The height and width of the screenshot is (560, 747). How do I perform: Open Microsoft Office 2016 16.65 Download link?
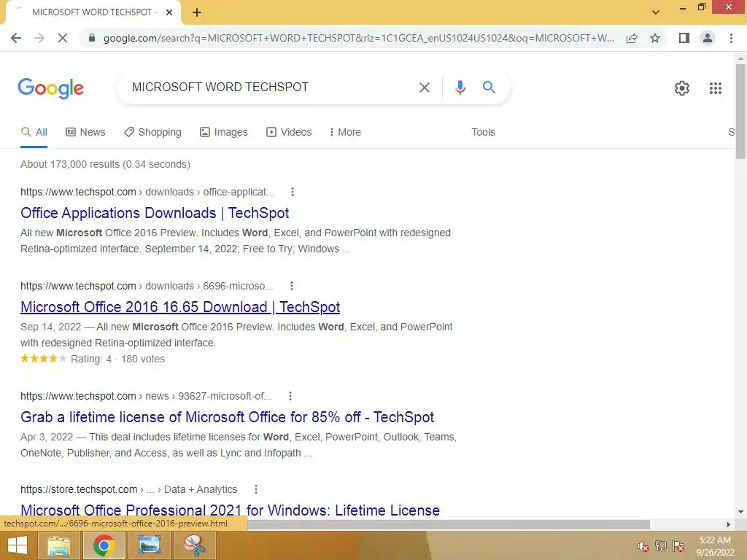(180, 307)
